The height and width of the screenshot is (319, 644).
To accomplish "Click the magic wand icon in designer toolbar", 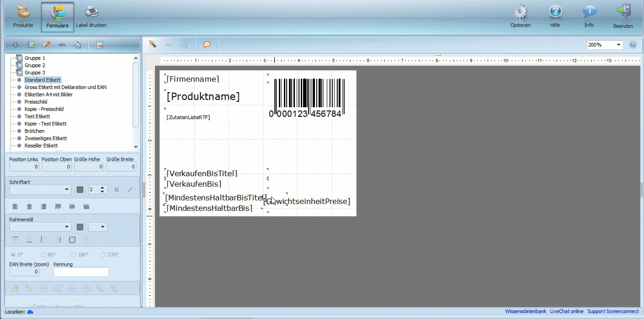I will [153, 44].
